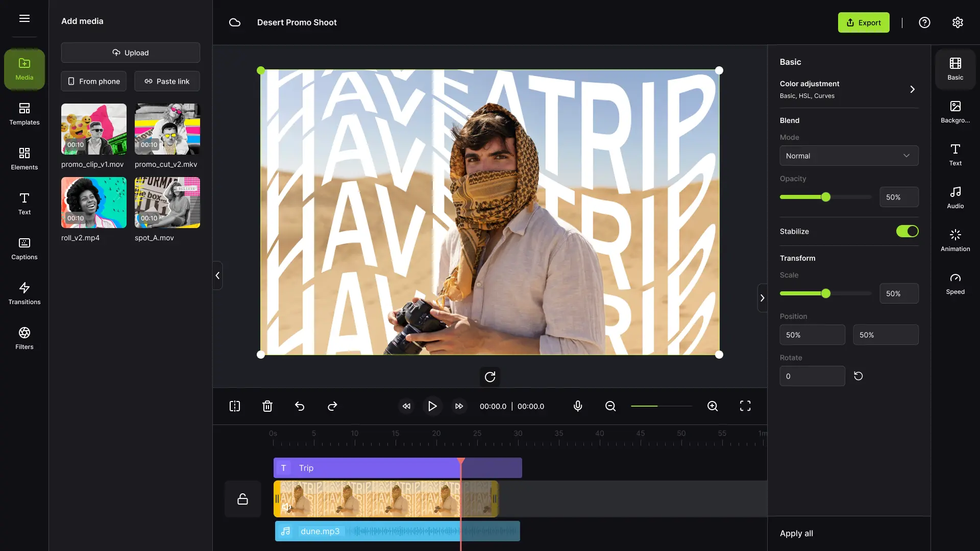Delete the selected clip with trash icon

click(267, 406)
